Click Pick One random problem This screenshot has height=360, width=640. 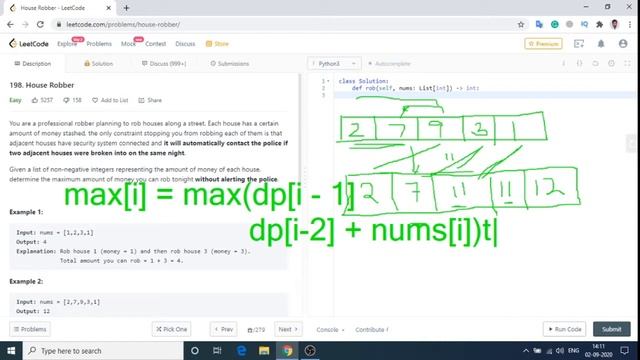[171, 329]
